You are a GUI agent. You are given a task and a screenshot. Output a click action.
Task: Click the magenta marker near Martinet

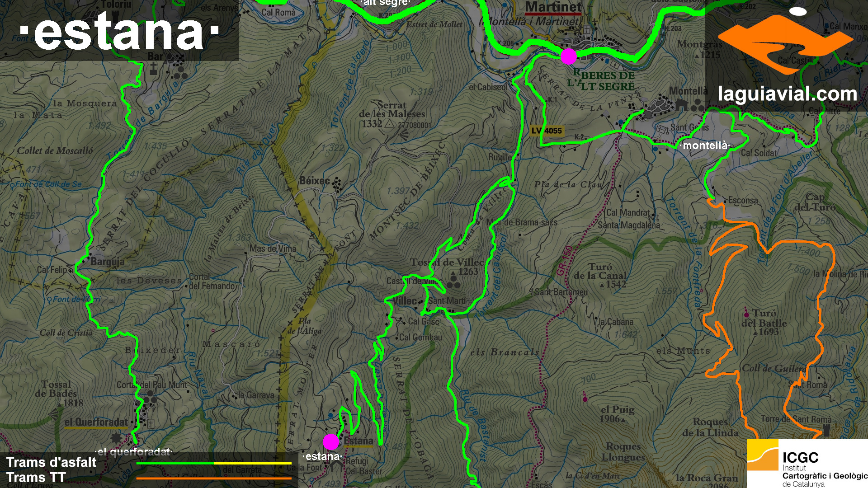[x=568, y=56]
